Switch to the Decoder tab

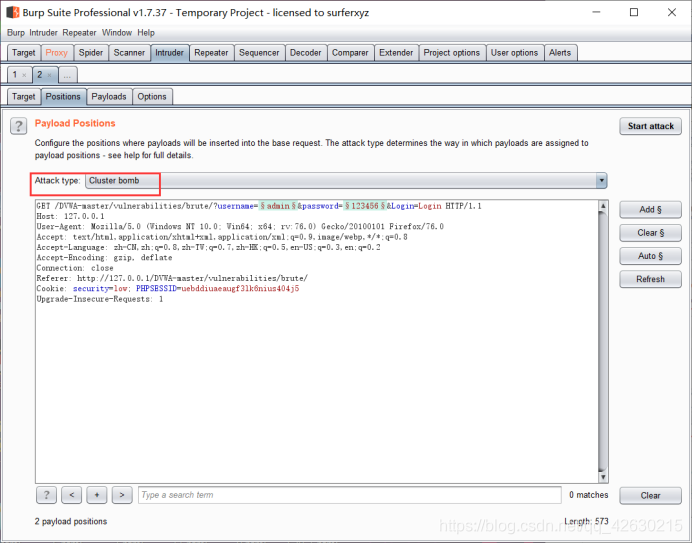(305, 53)
